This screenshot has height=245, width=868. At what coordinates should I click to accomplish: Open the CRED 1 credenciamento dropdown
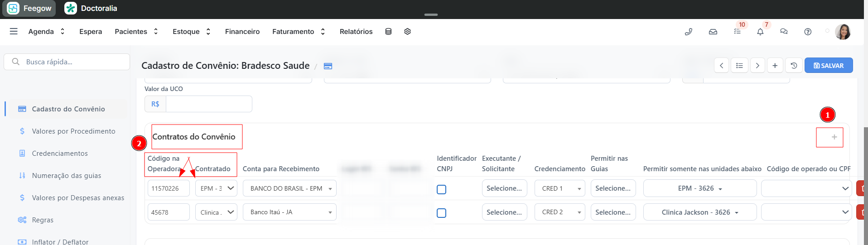click(559, 188)
